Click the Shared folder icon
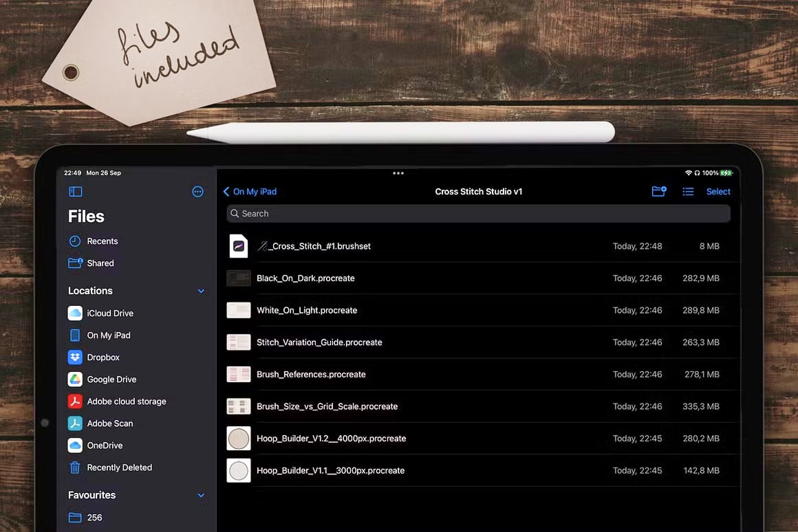The width and height of the screenshot is (798, 532). tap(75, 263)
